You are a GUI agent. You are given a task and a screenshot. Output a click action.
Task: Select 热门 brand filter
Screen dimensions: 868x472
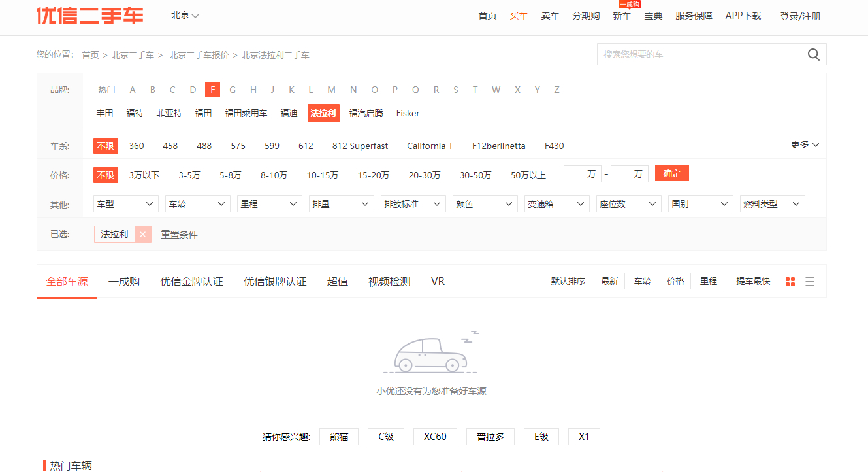click(106, 90)
